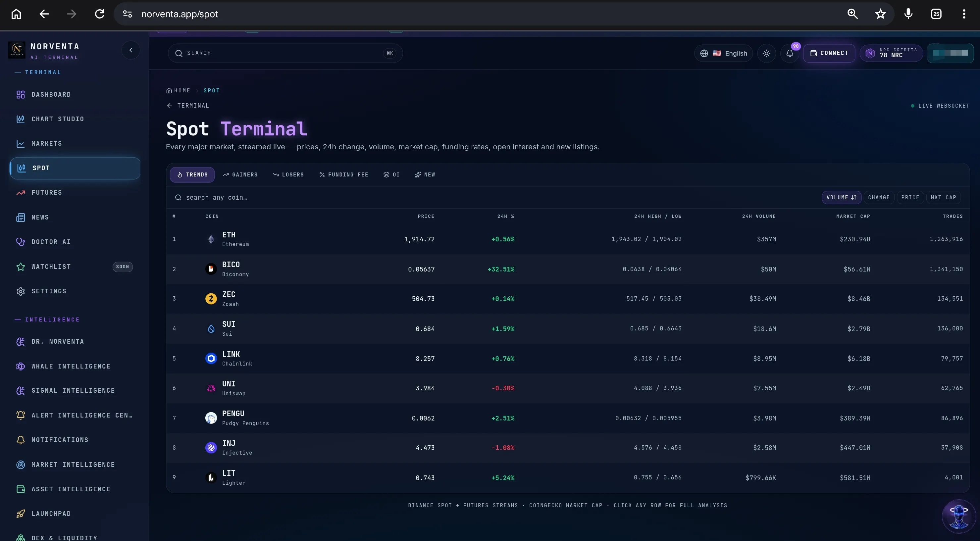Open the OI tab
Image resolution: width=980 pixels, height=541 pixels.
(391, 175)
